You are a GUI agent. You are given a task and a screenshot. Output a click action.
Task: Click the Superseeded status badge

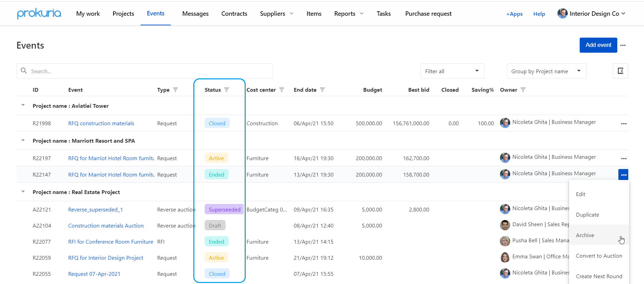[x=224, y=209]
